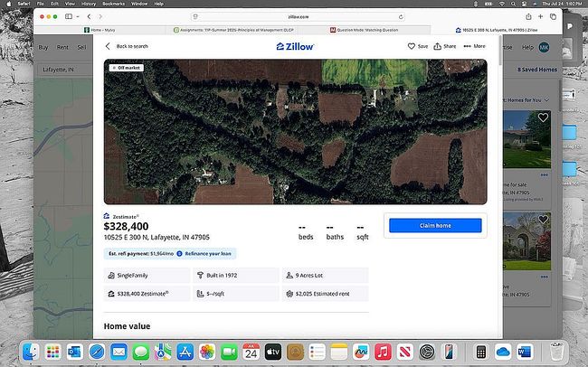588x367 pixels.
Task: Switch to the Question Mode Matching Question tab
Action: 365,30
